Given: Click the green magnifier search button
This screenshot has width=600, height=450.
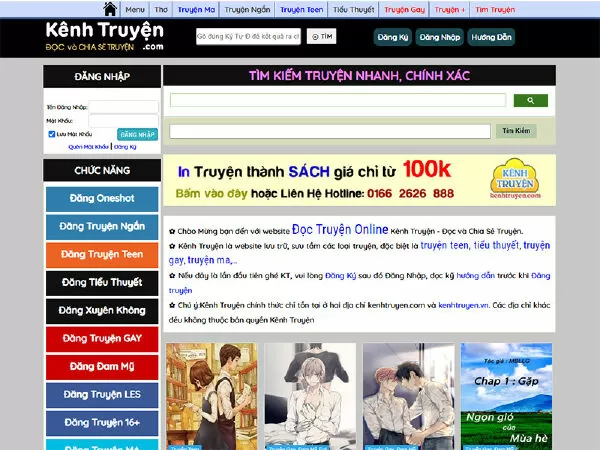Looking at the screenshot, I should pyautogui.click(x=530, y=100).
